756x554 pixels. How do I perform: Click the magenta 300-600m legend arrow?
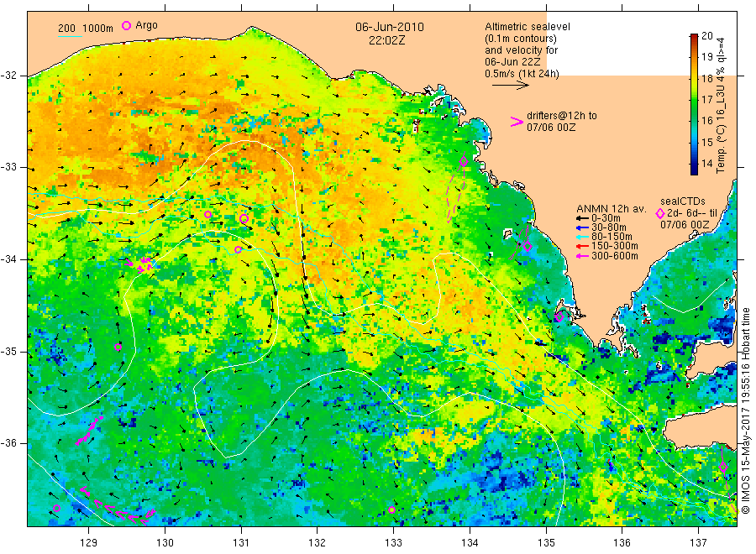click(x=584, y=256)
